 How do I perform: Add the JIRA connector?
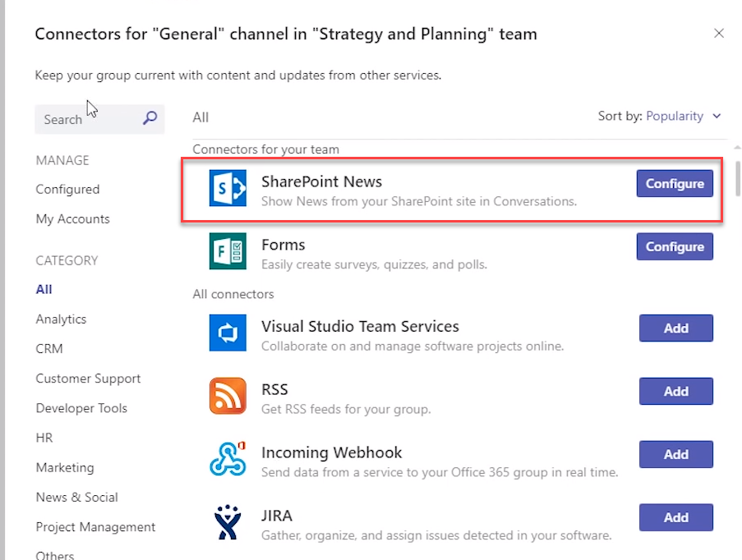coord(675,517)
